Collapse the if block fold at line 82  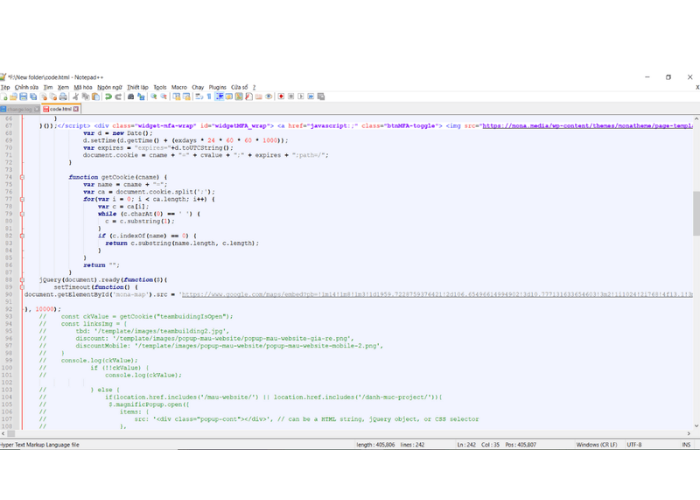22,236
